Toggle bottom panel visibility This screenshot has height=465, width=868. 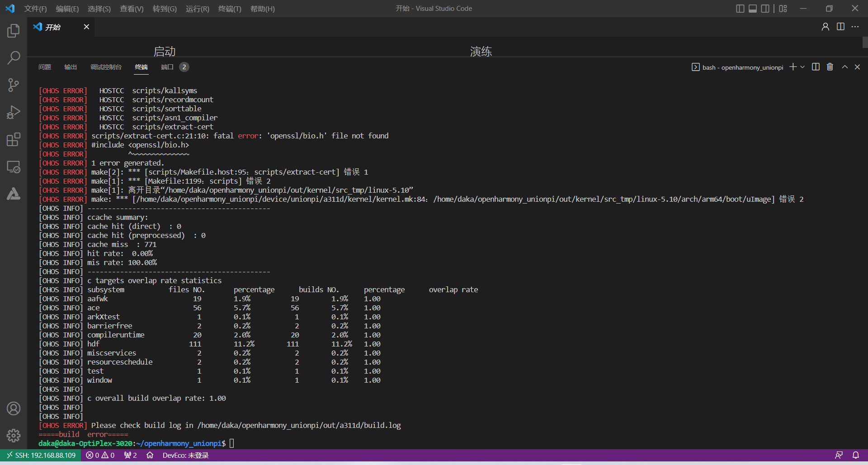coord(753,9)
